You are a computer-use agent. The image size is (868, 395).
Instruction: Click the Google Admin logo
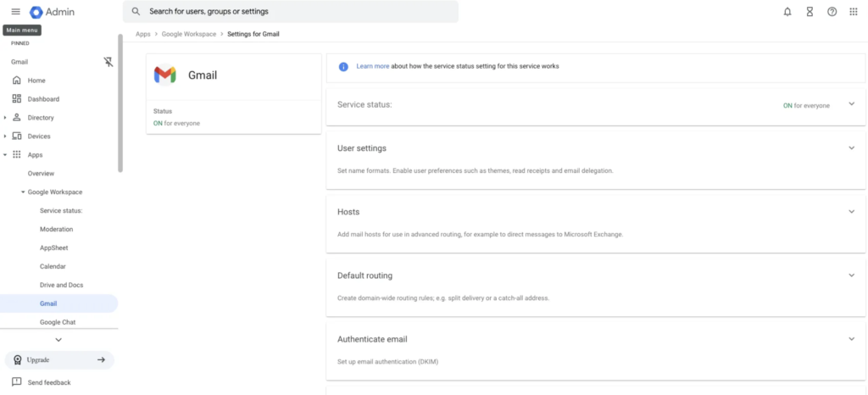52,12
